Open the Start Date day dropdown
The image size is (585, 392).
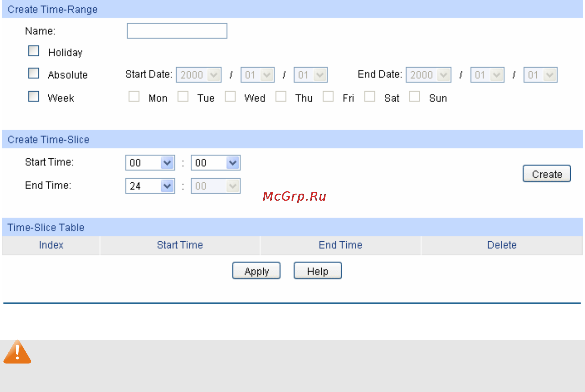point(310,75)
